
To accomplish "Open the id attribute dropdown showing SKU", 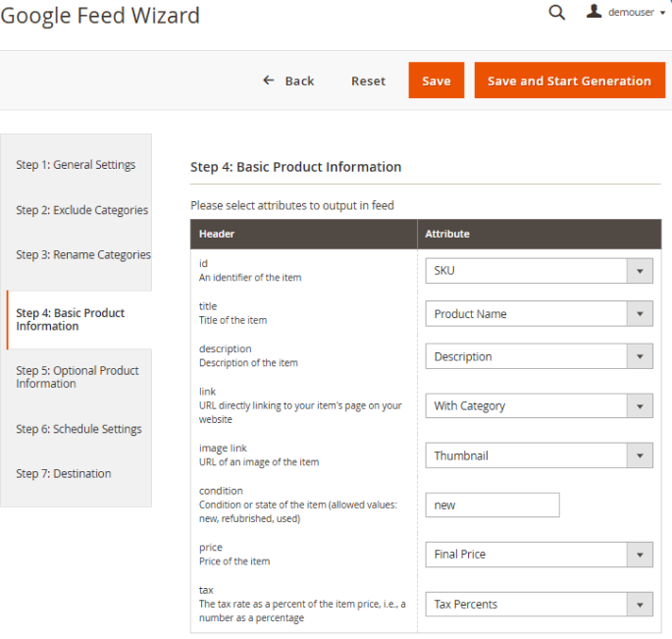I will pyautogui.click(x=540, y=271).
